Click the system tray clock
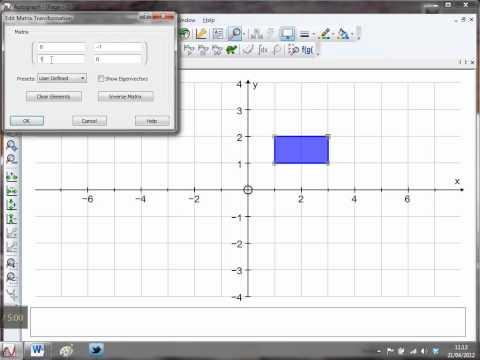The height and width of the screenshot is (360, 480). pos(461,351)
